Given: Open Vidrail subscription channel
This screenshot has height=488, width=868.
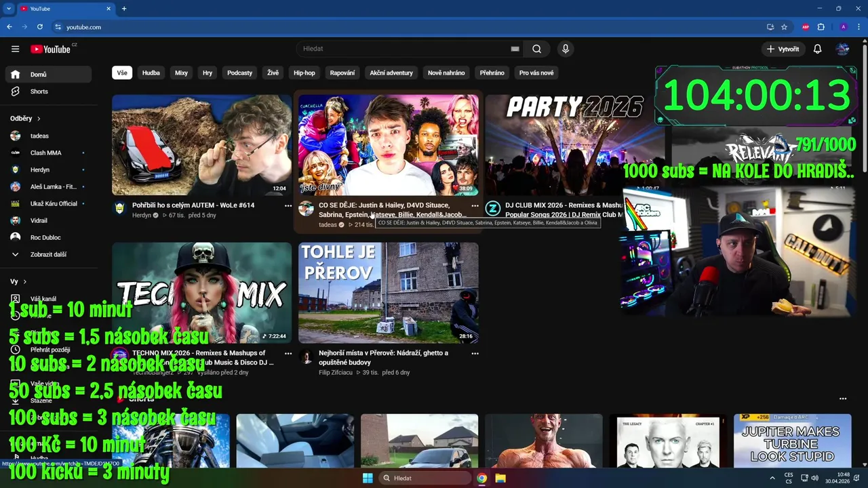Looking at the screenshot, I should 48,220.
